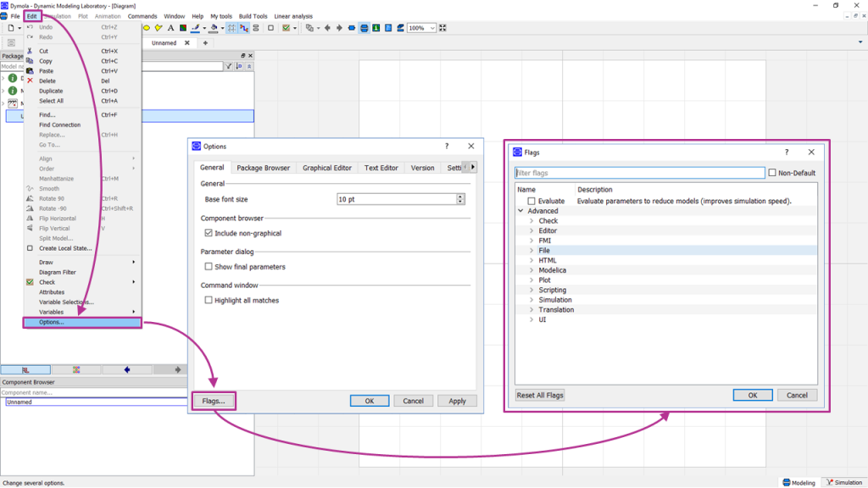Collapse the Advanced flags group
The image size is (868, 488).
pos(520,211)
